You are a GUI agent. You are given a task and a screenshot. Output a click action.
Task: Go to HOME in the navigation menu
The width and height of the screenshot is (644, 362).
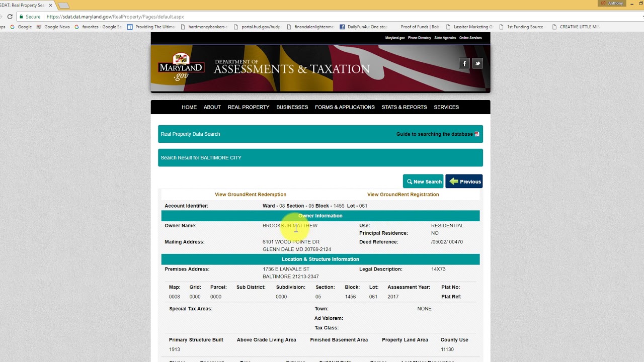click(x=189, y=107)
